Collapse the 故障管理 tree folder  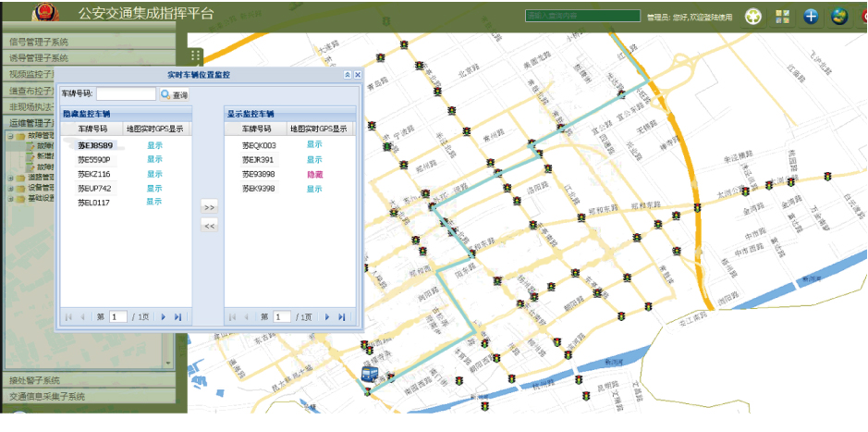click(x=10, y=136)
